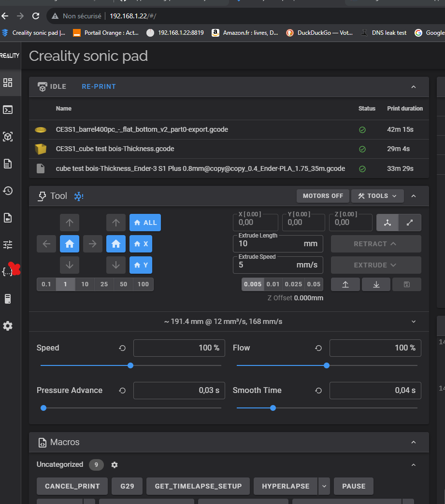This screenshot has width=445, height=504.
Task: Collapse the Macros panel chevron
Action: pyautogui.click(x=414, y=442)
